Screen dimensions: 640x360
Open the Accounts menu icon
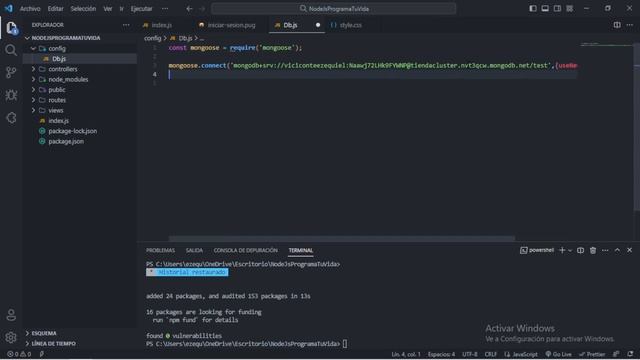11,315
